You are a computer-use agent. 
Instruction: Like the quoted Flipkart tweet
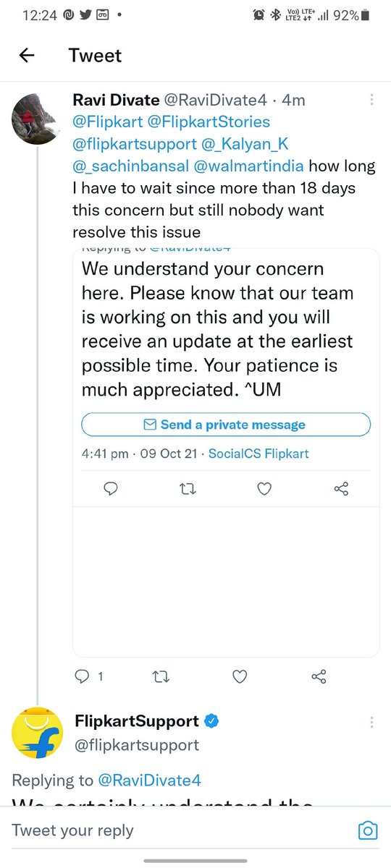click(x=264, y=490)
